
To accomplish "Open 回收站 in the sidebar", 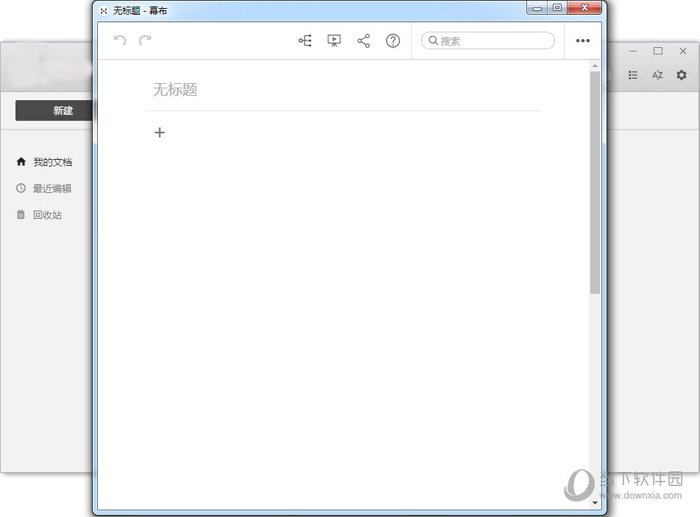I will coord(47,215).
